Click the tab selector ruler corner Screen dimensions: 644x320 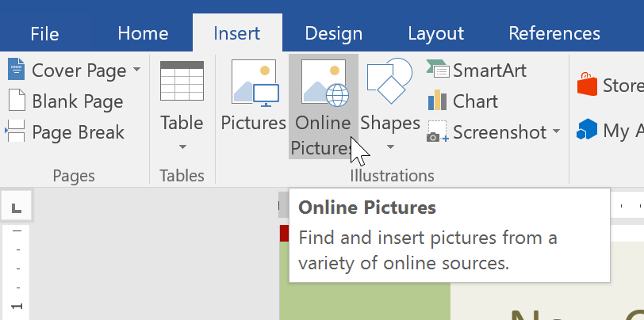point(15,208)
